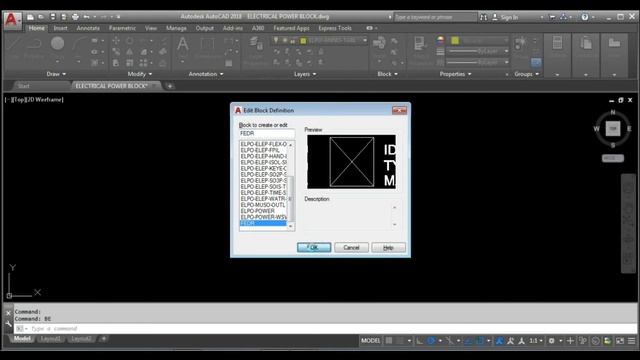The image size is (640, 360).
Task: Click the Model layout tab
Action: [22, 339]
